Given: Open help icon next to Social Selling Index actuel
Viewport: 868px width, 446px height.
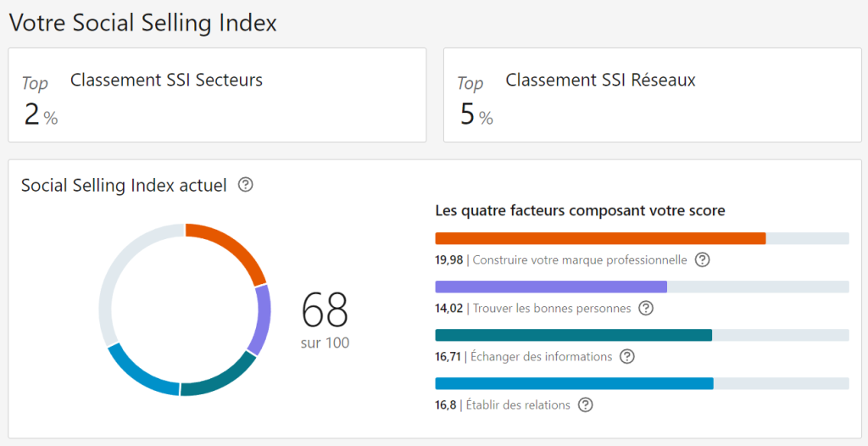Looking at the screenshot, I should click(x=245, y=185).
